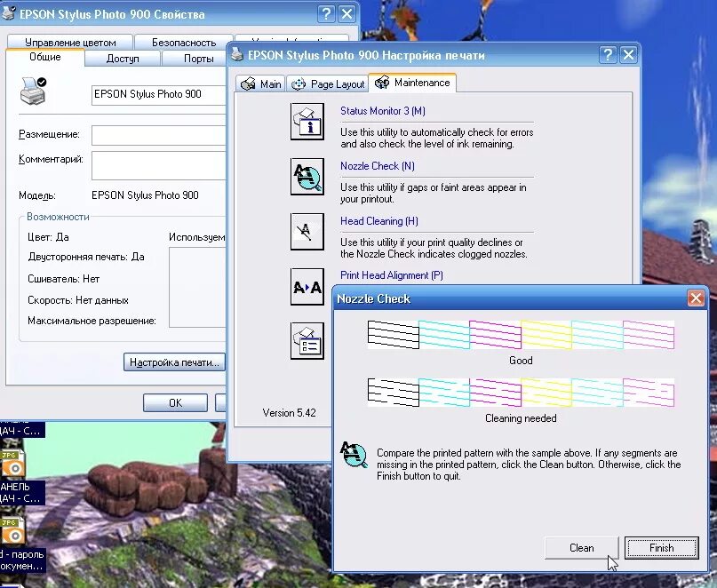Click the printer icon in Свойства window

point(34,91)
